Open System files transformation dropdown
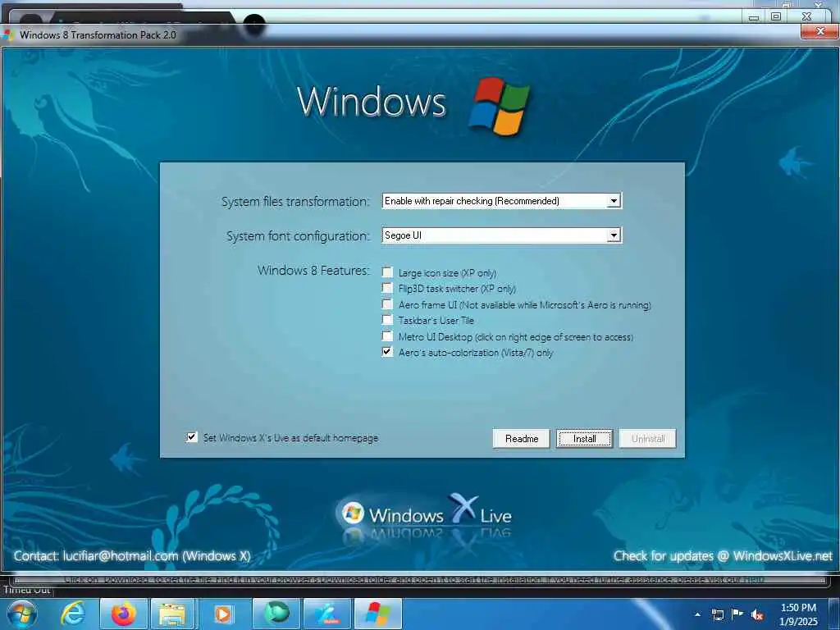The height and width of the screenshot is (630, 840). coord(614,201)
